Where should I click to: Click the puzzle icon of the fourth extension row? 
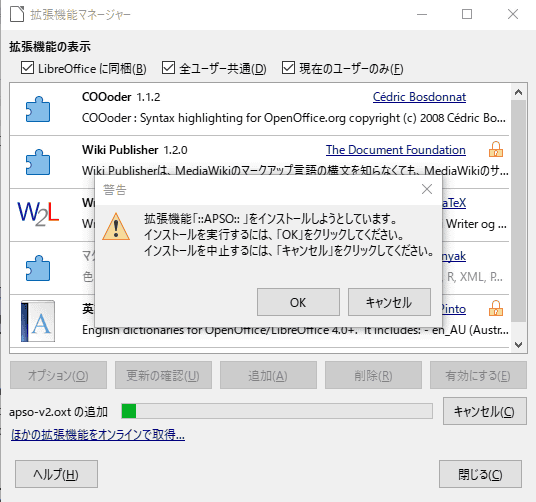[x=38, y=268]
